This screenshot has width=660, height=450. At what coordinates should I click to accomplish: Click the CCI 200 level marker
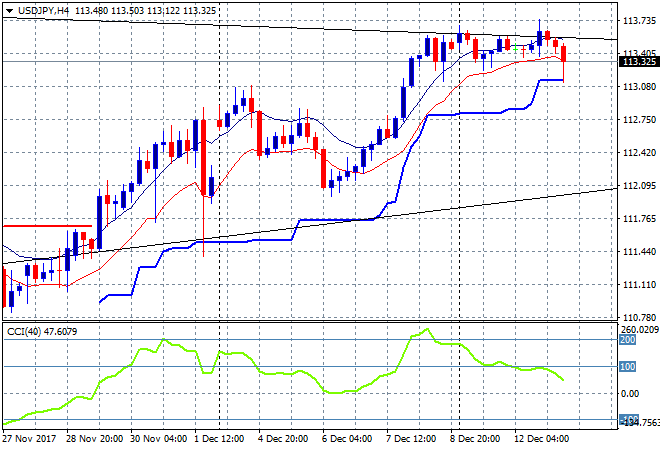627,340
